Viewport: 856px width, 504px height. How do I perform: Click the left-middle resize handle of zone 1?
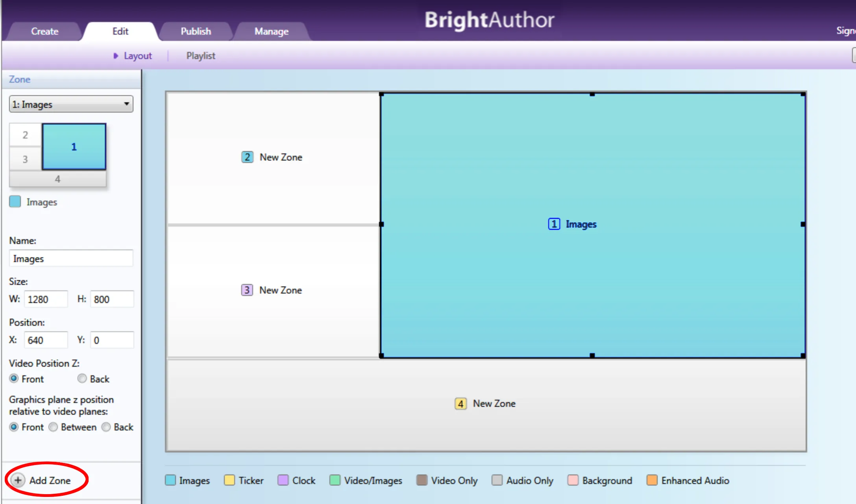pyautogui.click(x=381, y=224)
